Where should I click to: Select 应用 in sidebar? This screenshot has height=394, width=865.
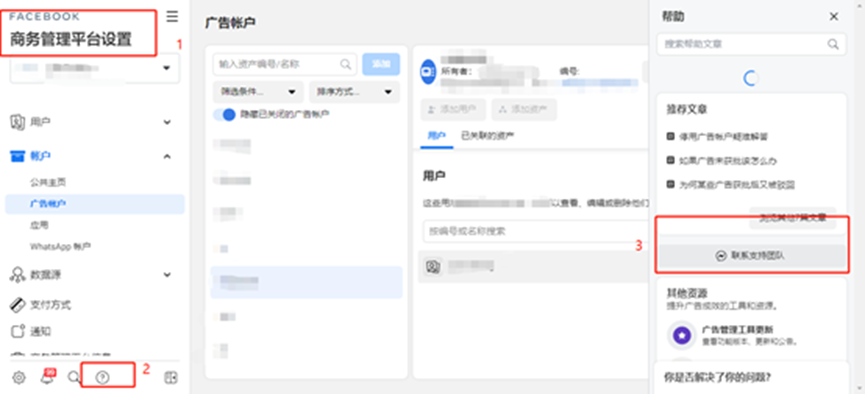coord(39,225)
